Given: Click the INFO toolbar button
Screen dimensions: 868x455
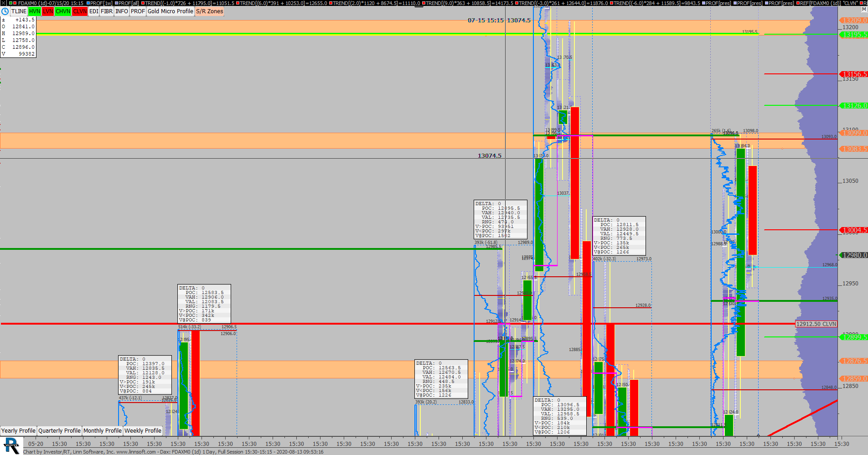Looking at the screenshot, I should (122, 11).
